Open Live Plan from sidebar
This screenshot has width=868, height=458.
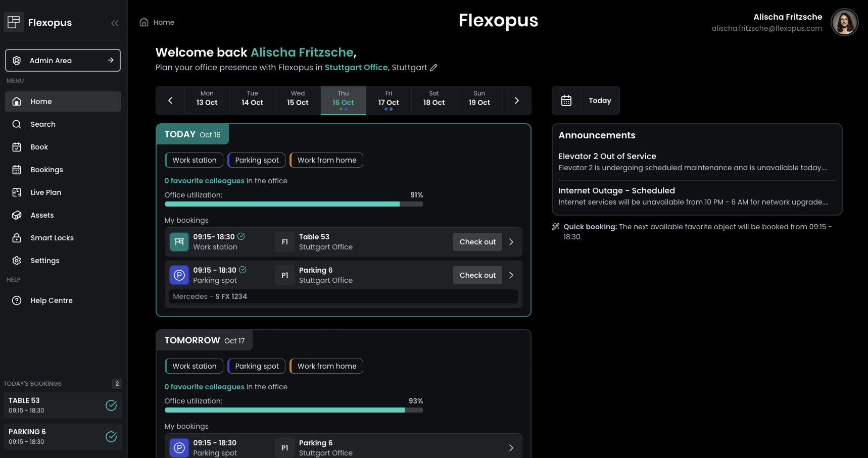45,192
